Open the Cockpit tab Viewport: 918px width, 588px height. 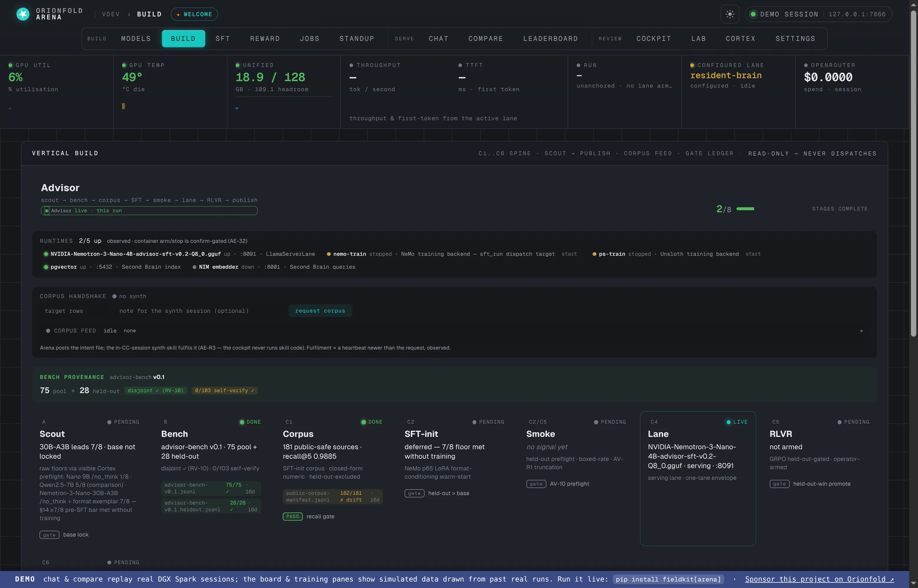[654, 39]
